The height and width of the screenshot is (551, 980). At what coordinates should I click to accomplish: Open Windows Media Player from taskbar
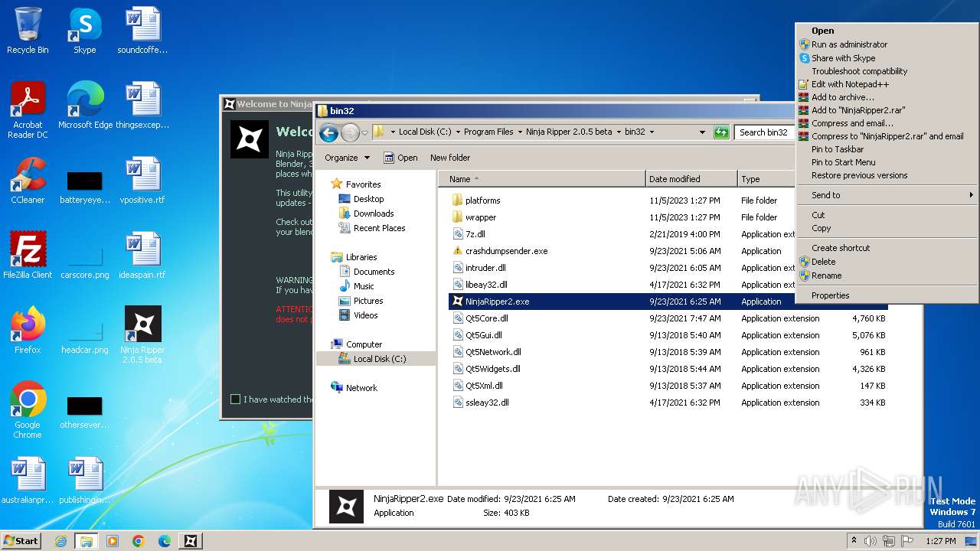(113, 541)
